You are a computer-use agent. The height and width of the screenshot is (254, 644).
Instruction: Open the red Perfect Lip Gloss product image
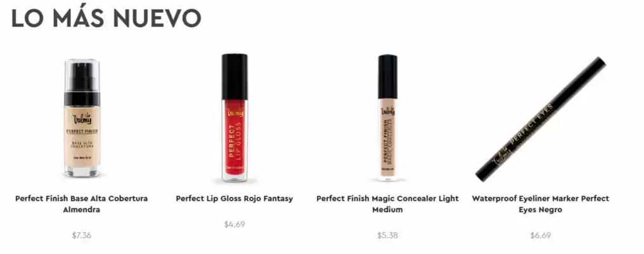pos(235,117)
